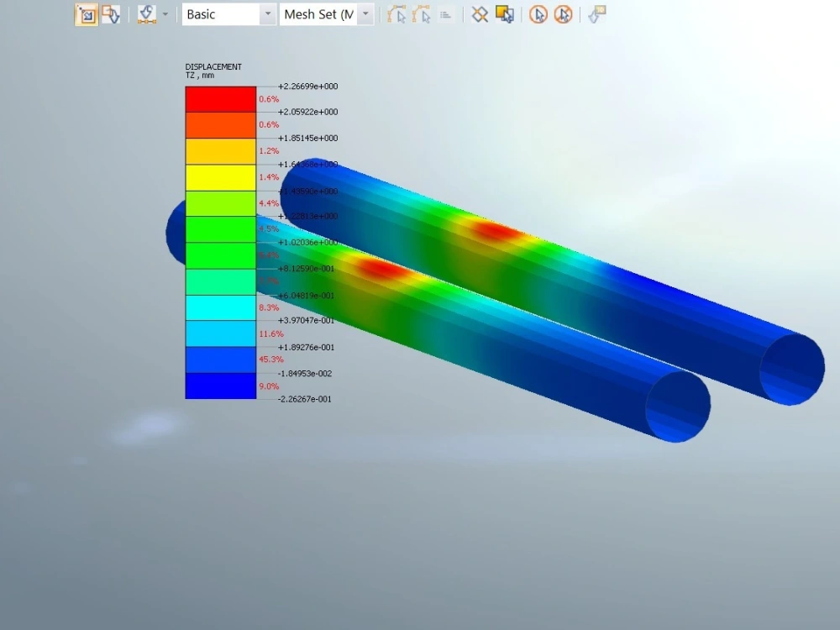The width and height of the screenshot is (840, 630).
Task: Open the Basic dropdown list
Action: pos(267,14)
